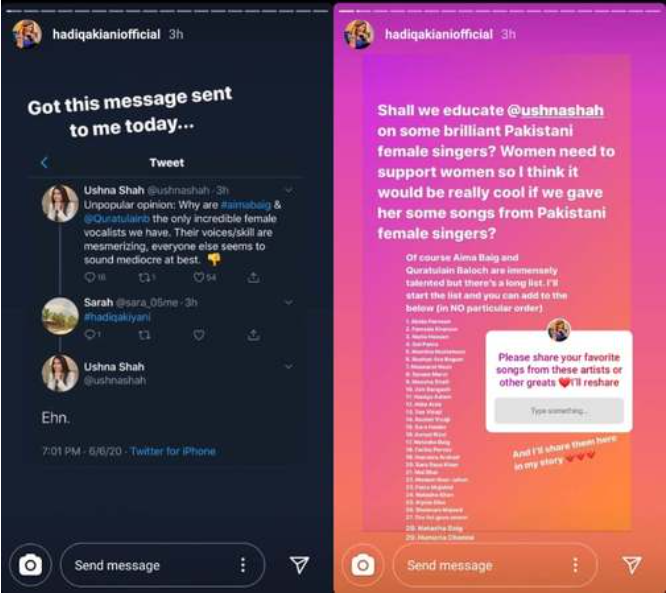Tap the camera icon in right story

tap(363, 565)
